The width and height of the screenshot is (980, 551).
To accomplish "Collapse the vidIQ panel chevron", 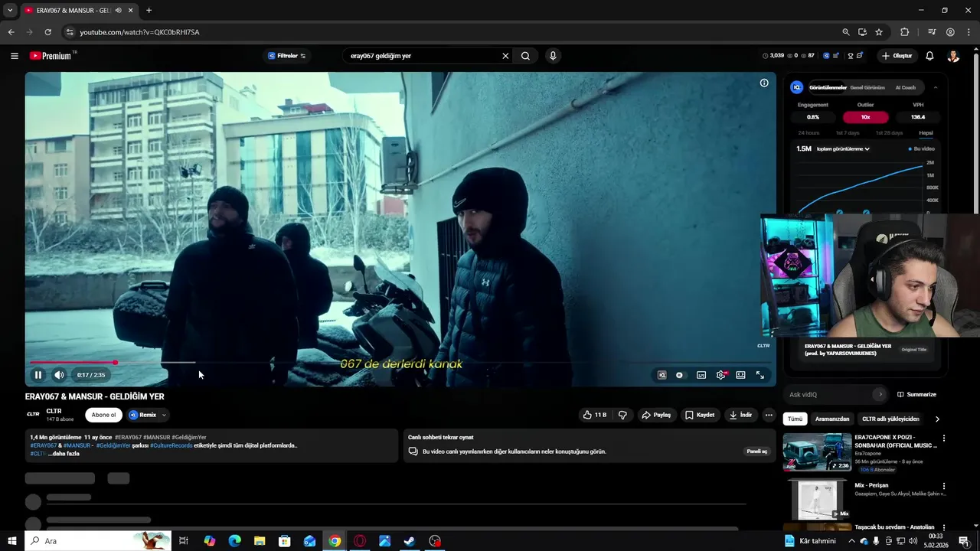I will pyautogui.click(x=935, y=87).
